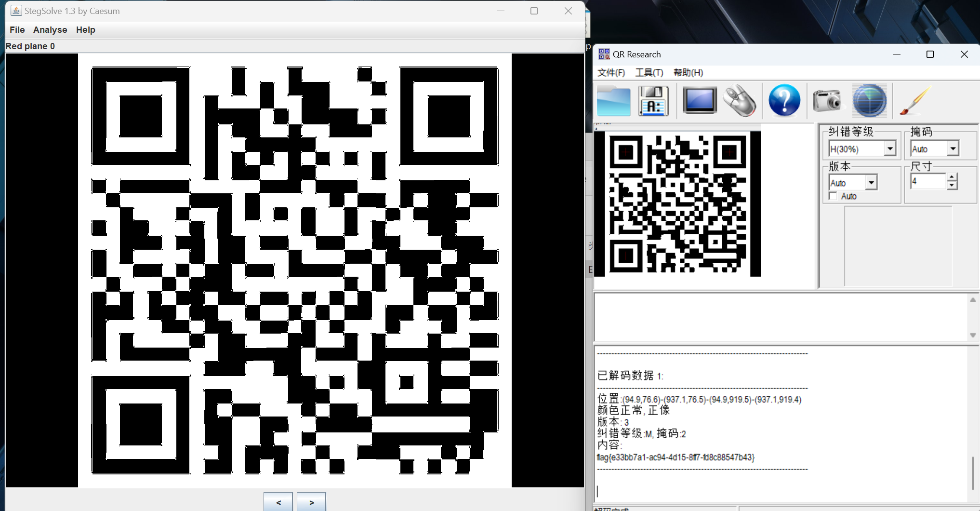Increase 尺寸 value with up arrow

(x=951, y=177)
